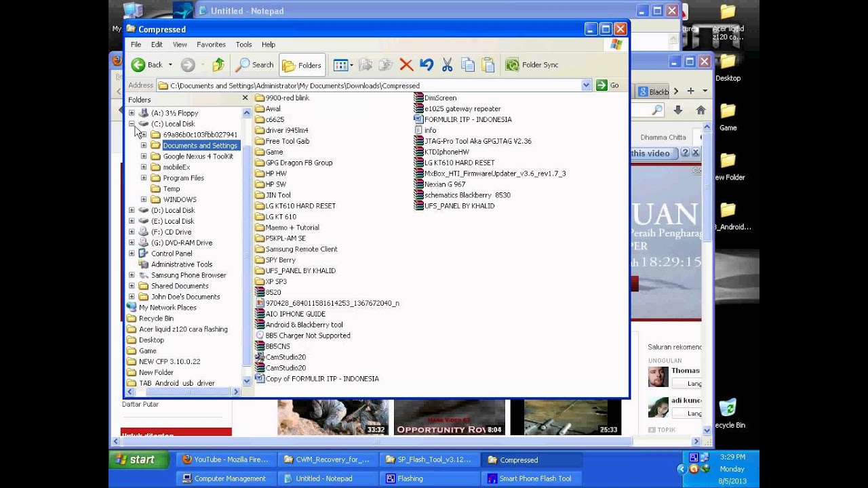Open the Edit menu
Viewport: 868px width, 488px height.
click(x=157, y=45)
